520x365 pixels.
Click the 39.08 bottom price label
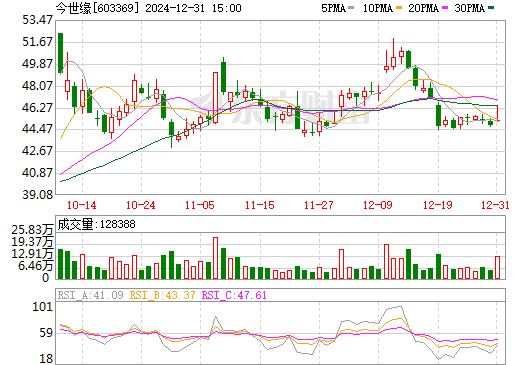(37, 195)
